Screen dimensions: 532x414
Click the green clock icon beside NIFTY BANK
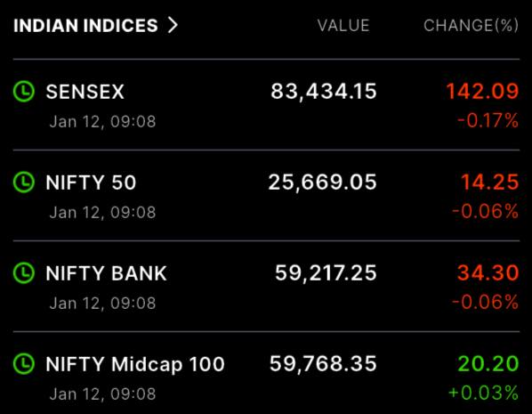(24, 272)
